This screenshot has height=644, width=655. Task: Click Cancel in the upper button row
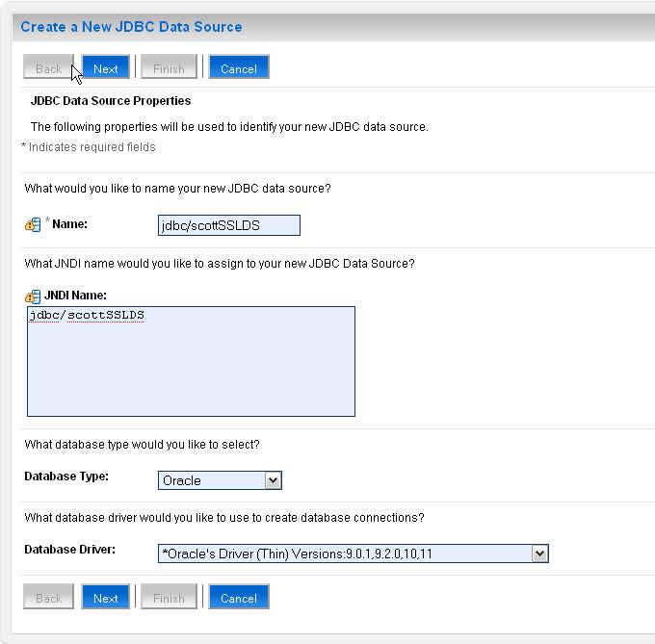click(239, 68)
